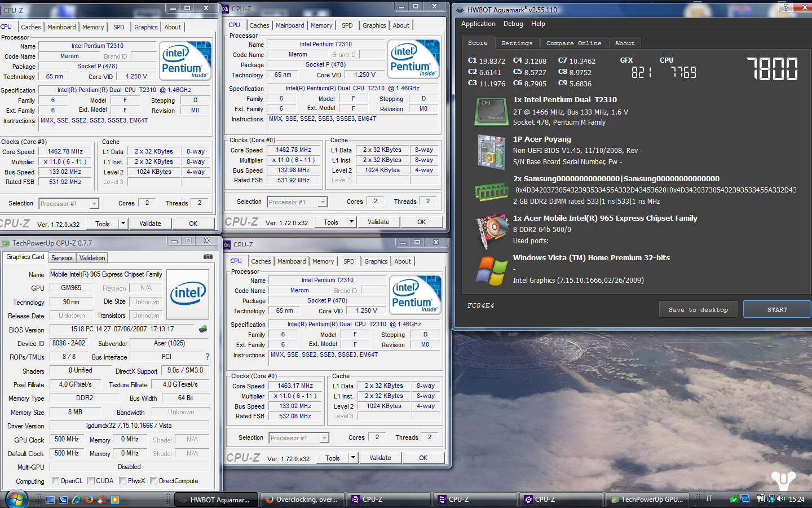Click the GPU-Z Driver Version field

click(129, 426)
